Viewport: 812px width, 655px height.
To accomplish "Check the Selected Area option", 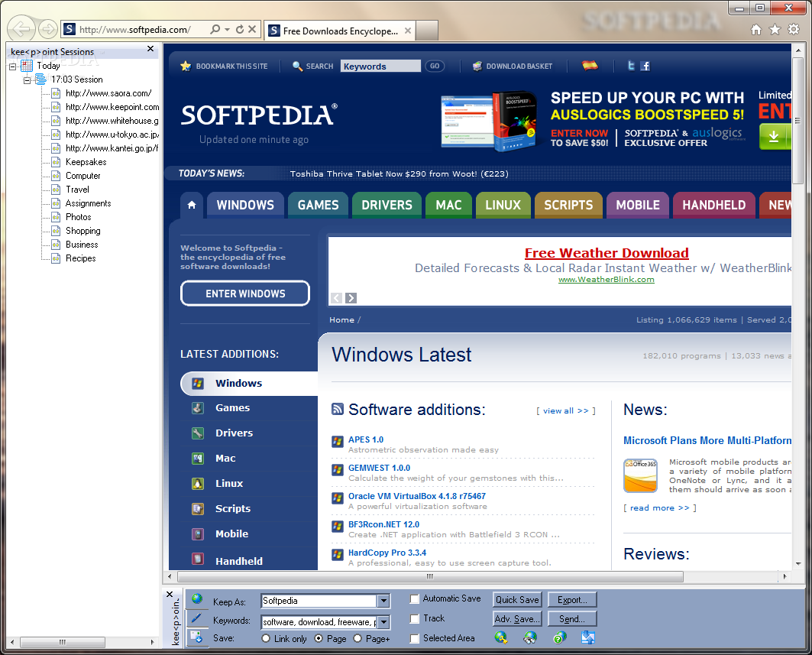I will point(414,638).
